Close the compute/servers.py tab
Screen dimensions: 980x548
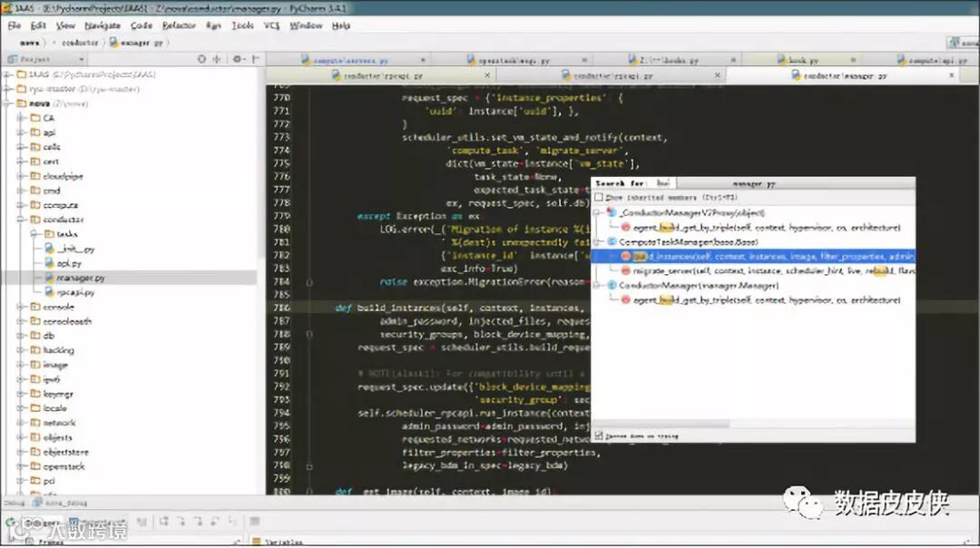tap(423, 61)
